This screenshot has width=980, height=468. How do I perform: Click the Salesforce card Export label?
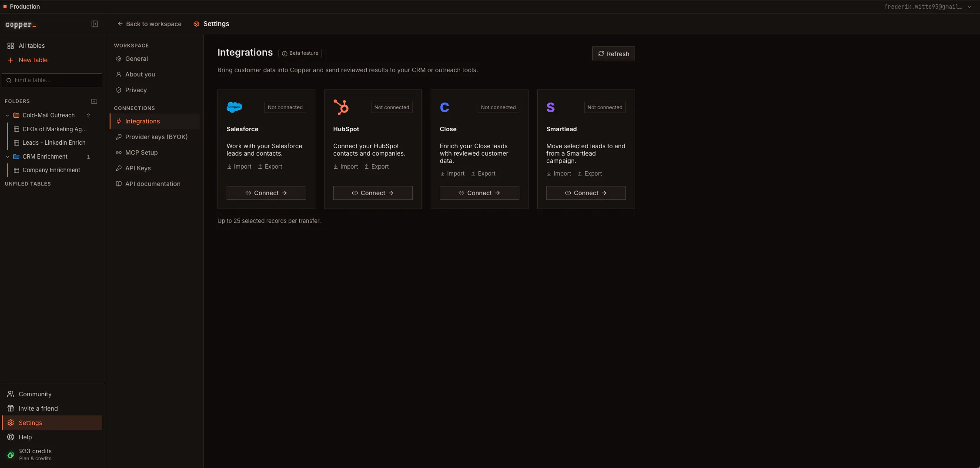270,166
